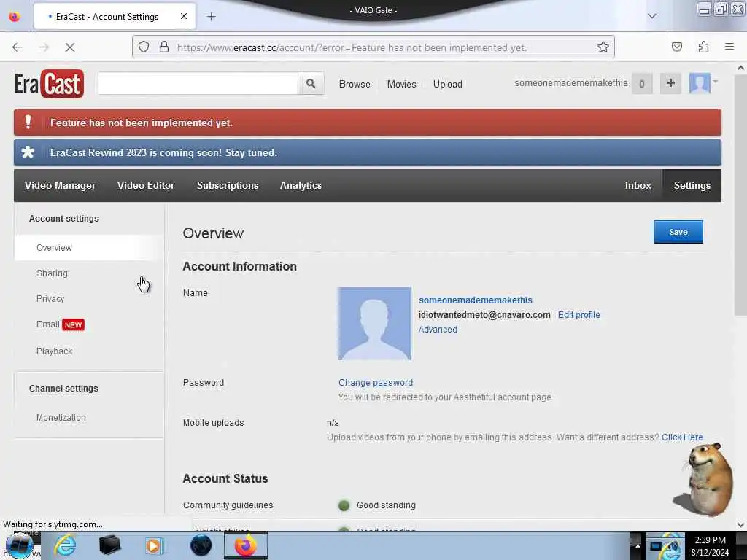The height and width of the screenshot is (560, 747).
Task: Open Firefox extensions puzzle icon
Action: (x=703, y=47)
